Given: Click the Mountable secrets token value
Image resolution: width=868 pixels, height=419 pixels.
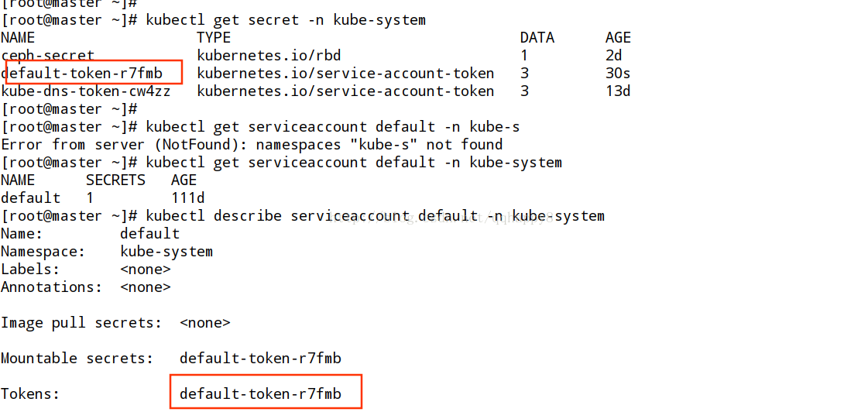Looking at the screenshot, I should tap(261, 358).
